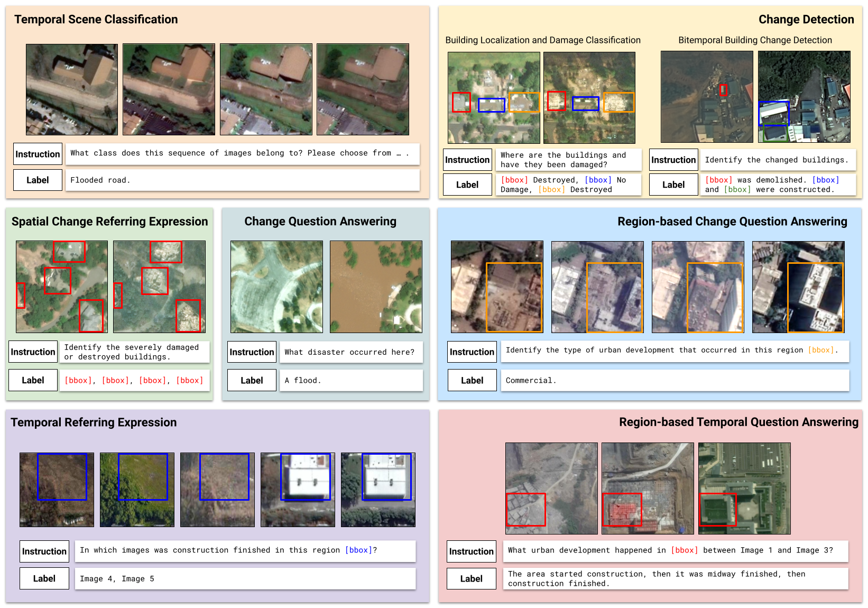Image resolution: width=868 pixels, height=608 pixels.
Task: Click 'What urban development happened' instruction text
Action: (x=670, y=550)
